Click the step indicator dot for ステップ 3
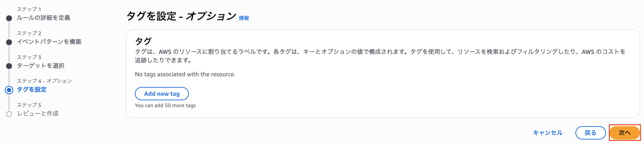 tap(9, 66)
